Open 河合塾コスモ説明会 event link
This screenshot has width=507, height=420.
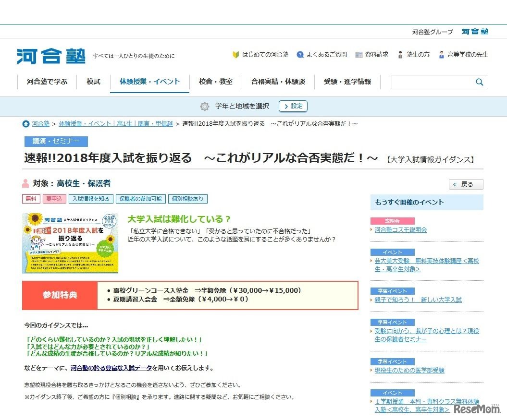click(x=400, y=230)
